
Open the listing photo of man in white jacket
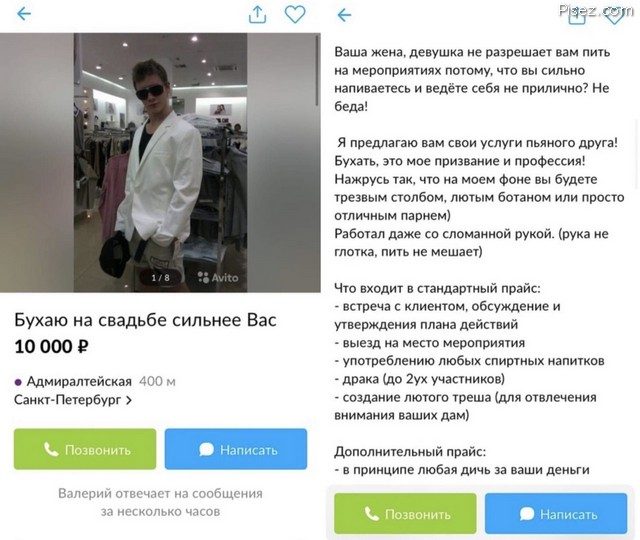(x=160, y=162)
